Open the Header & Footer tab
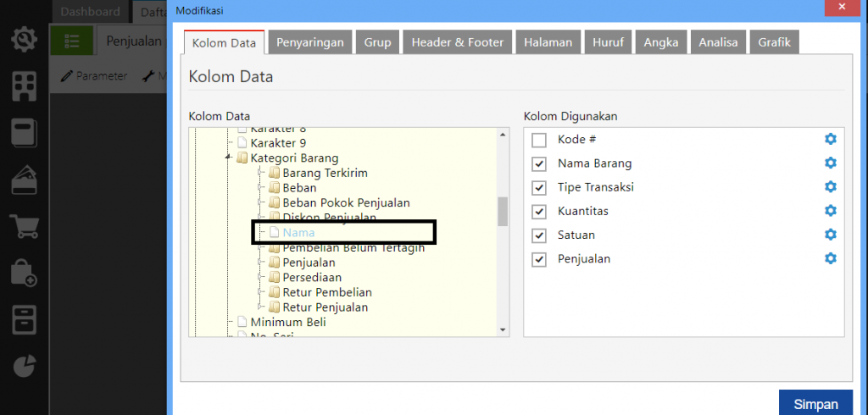The image size is (868, 415). click(457, 42)
